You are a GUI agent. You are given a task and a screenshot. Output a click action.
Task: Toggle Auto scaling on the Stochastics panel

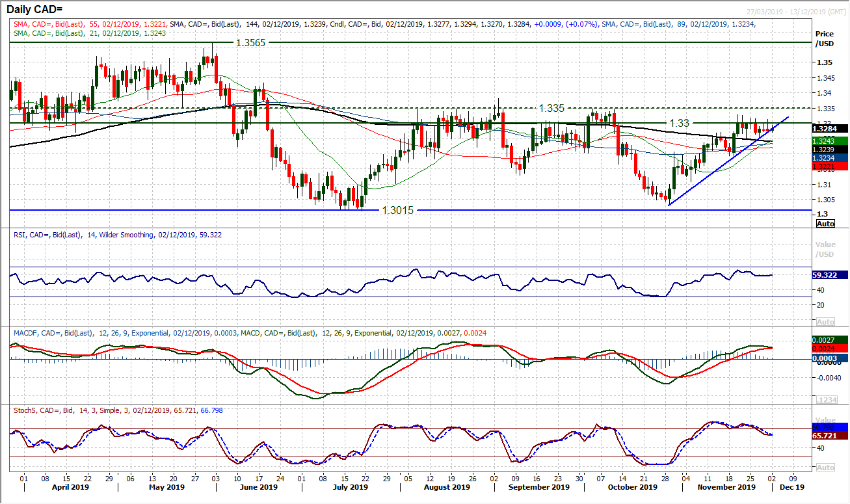point(825,467)
